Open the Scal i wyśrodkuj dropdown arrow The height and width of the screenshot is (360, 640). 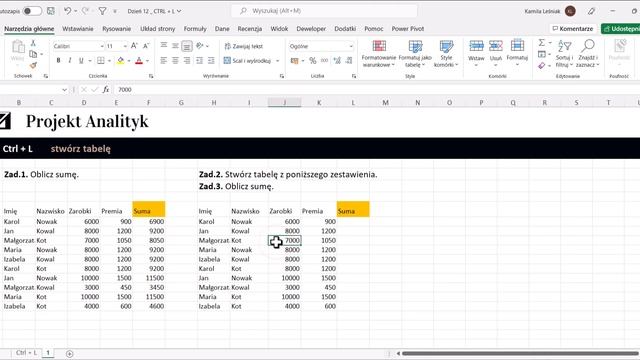tap(278, 61)
